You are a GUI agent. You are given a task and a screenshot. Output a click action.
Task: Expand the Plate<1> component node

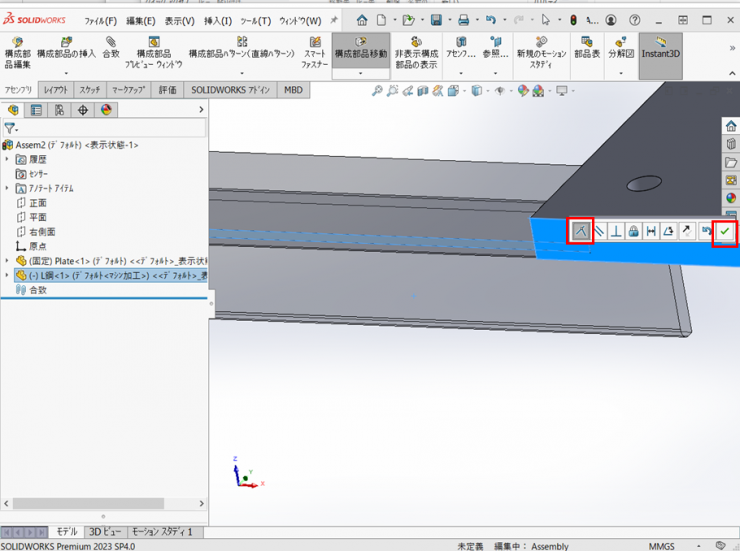[x=8, y=261]
